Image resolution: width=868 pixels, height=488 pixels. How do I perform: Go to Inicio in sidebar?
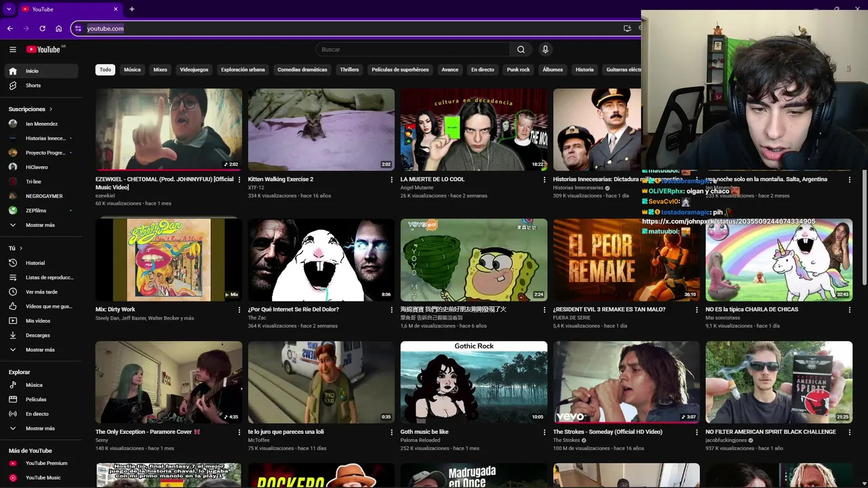click(42, 71)
